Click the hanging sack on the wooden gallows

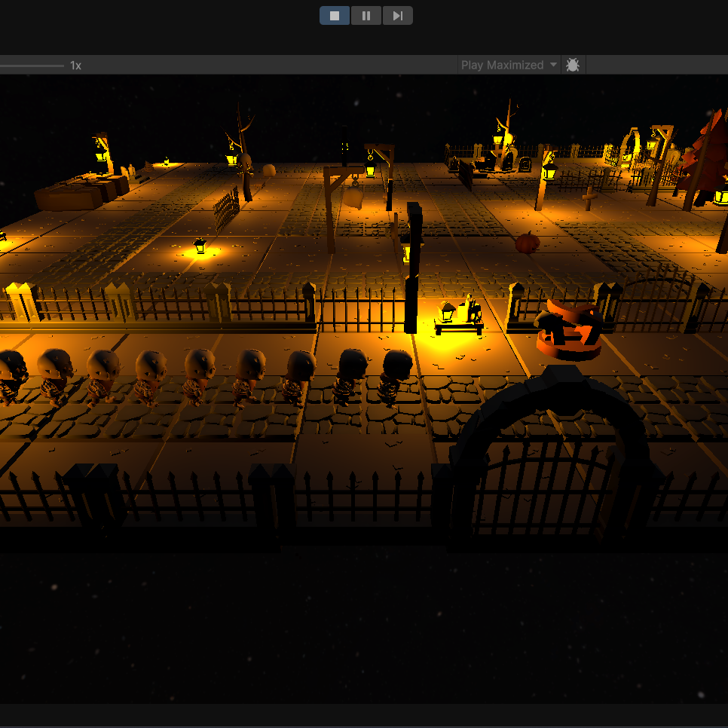coord(353,197)
